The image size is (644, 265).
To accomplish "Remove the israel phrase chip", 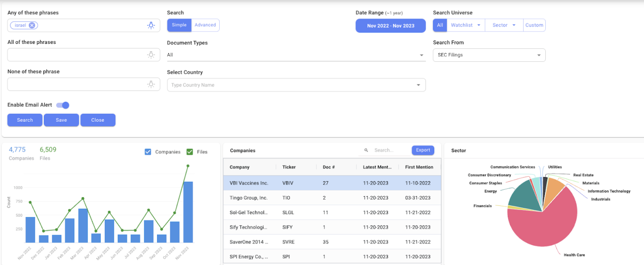I will pyautogui.click(x=32, y=25).
